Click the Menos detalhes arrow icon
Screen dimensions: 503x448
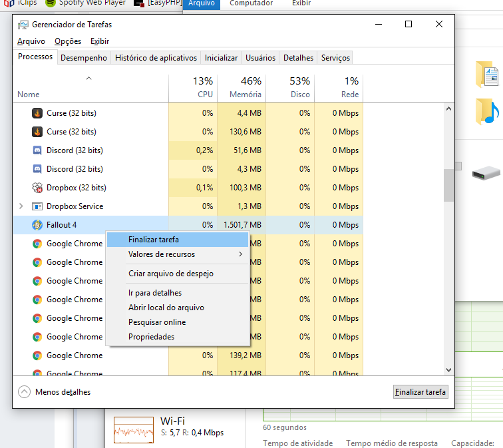click(25, 392)
